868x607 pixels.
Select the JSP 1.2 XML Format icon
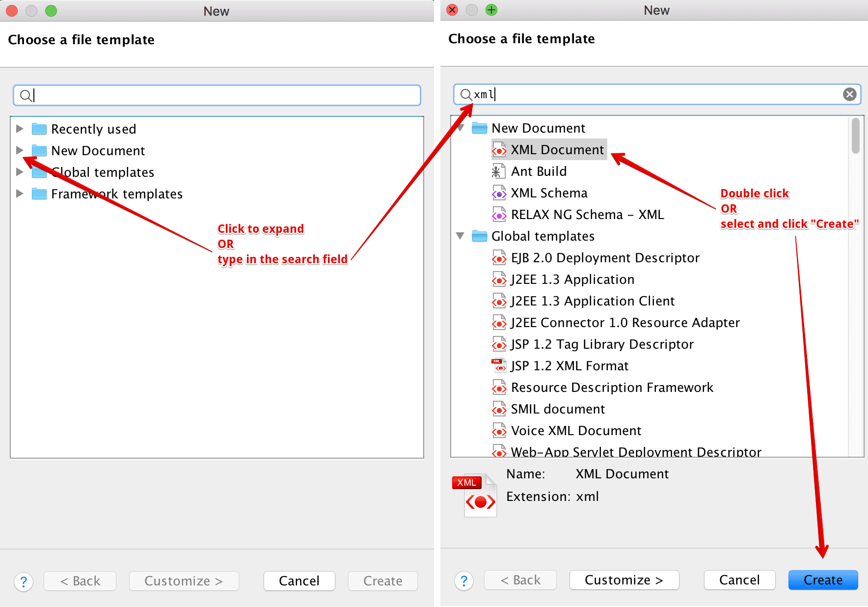click(x=499, y=366)
